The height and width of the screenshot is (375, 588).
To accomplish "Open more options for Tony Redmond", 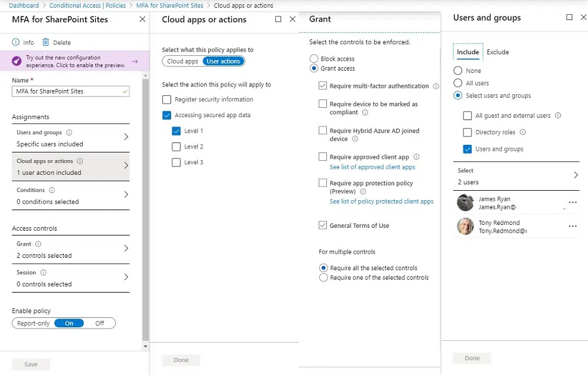I will coord(573,226).
